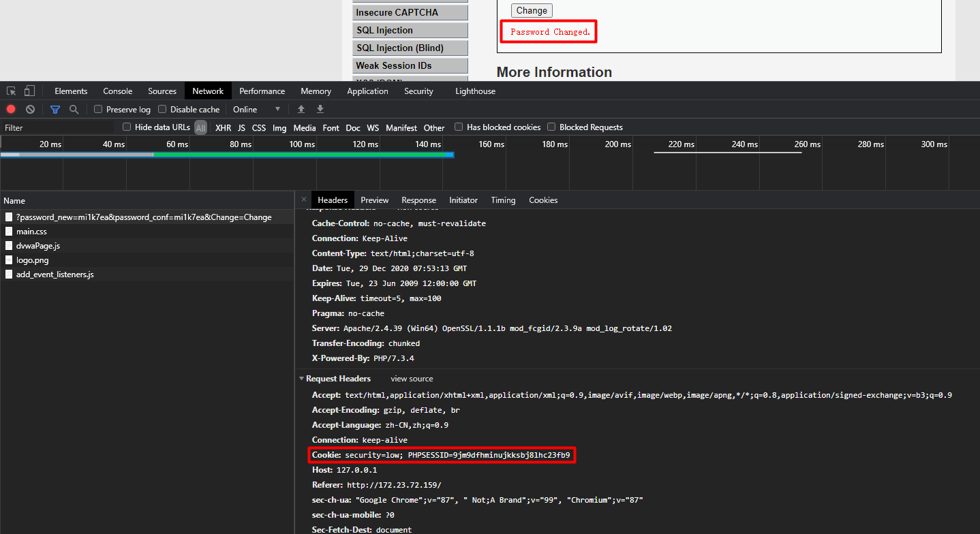Check the Disable cache option
980x534 pixels.
tap(162, 109)
